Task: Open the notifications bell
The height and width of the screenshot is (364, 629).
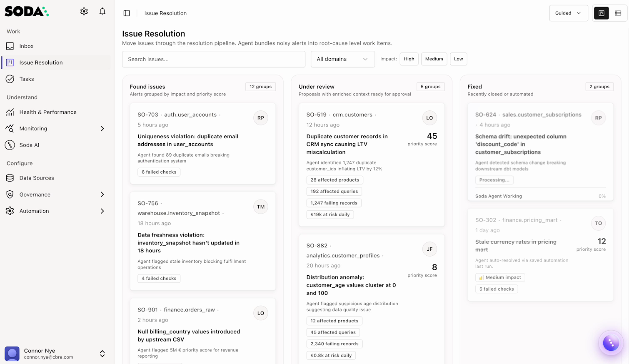Action: 102,11
